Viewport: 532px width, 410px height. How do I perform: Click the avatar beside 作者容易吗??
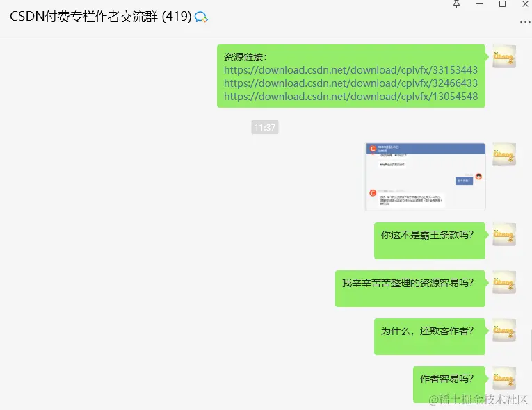(x=504, y=378)
